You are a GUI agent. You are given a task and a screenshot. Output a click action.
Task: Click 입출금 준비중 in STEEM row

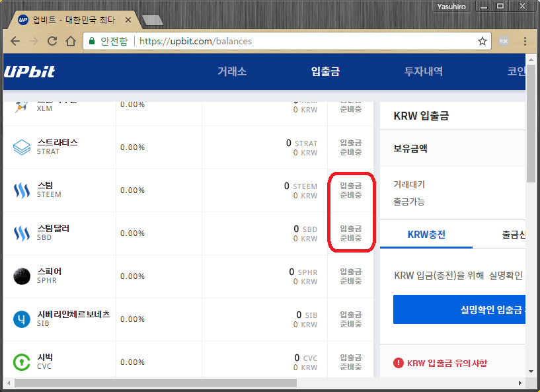coord(351,190)
